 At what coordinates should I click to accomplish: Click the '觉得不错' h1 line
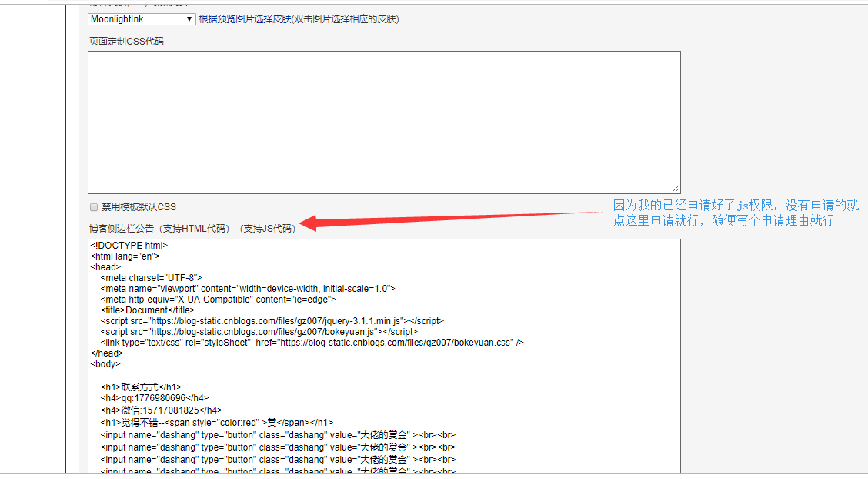coord(216,423)
